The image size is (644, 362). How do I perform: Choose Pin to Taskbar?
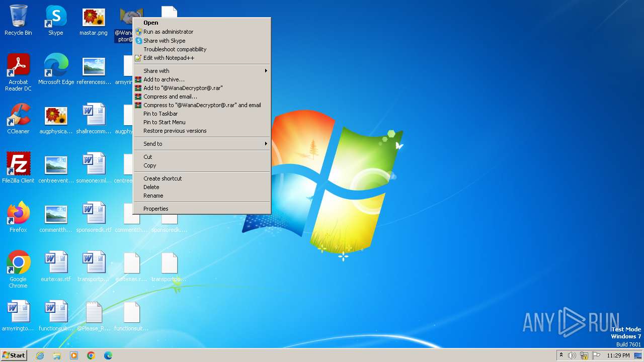tap(202, 114)
